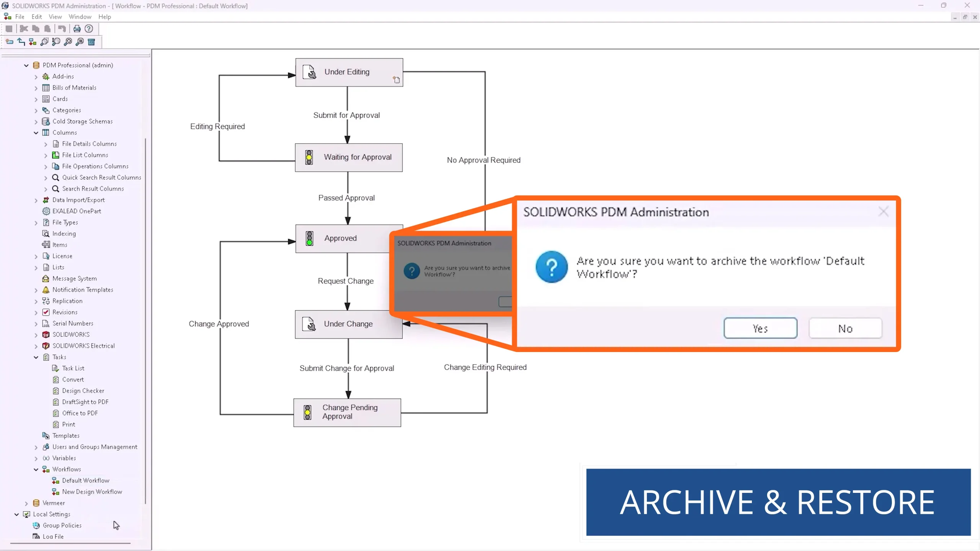Screen dimensions: 980x551
Task: Collapse the Columns tree branch
Action: [36, 132]
